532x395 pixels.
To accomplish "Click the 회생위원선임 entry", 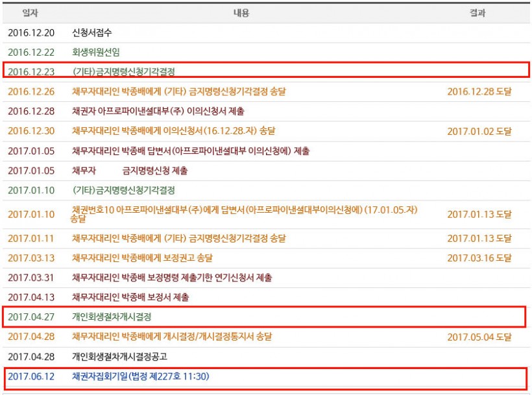I will click(96, 53).
